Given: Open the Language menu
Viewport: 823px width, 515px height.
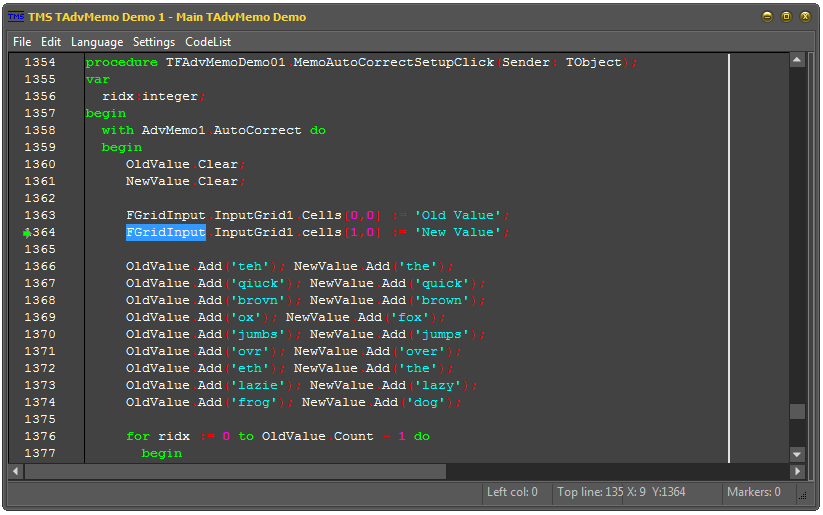Looking at the screenshot, I should click(x=97, y=42).
